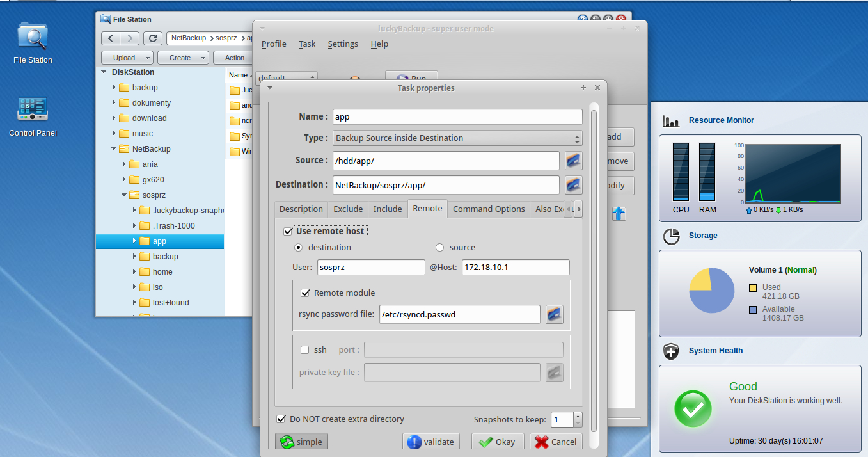Click the @Host input field
The height and width of the screenshot is (457, 868).
[516, 268]
